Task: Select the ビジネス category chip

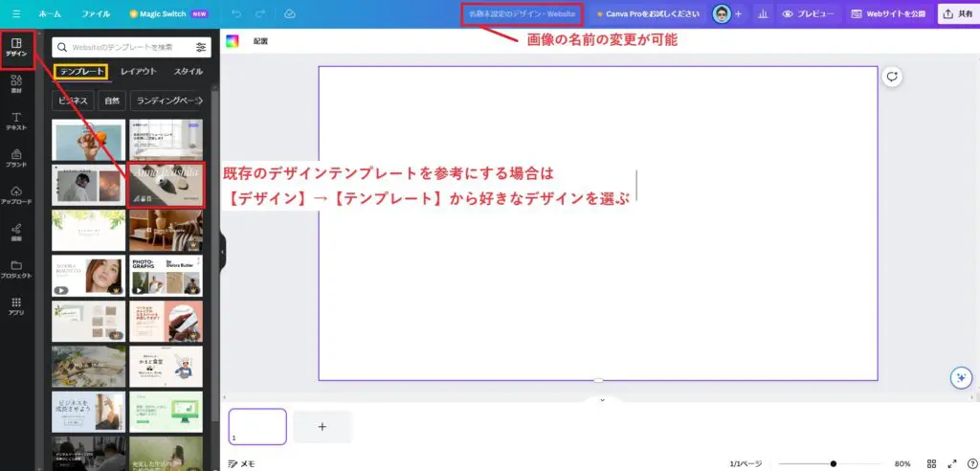Action: (73, 101)
